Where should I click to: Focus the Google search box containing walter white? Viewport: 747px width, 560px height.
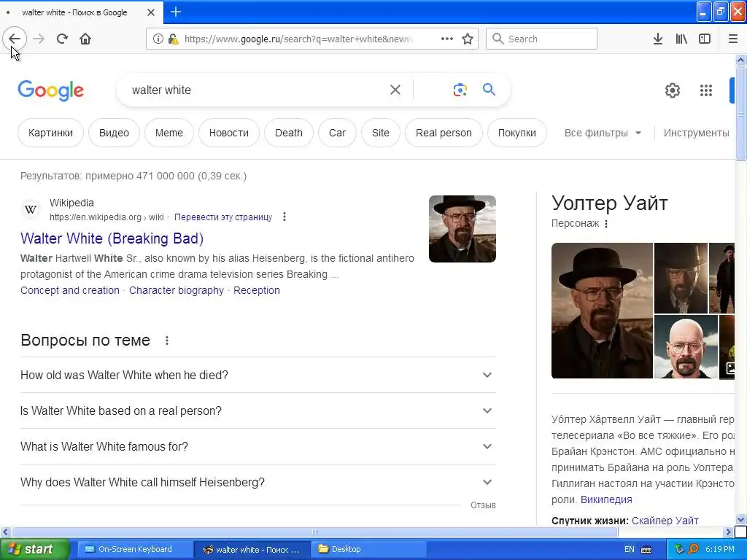click(x=258, y=90)
